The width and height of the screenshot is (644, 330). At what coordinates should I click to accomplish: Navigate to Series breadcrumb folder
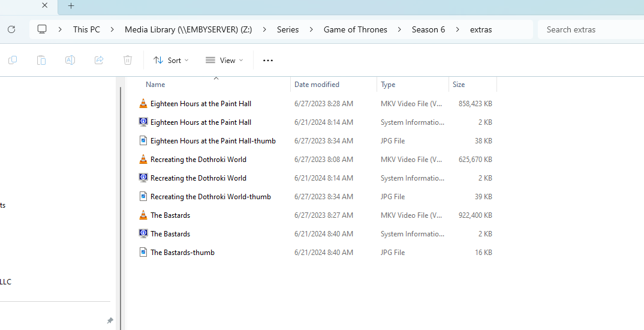(288, 29)
